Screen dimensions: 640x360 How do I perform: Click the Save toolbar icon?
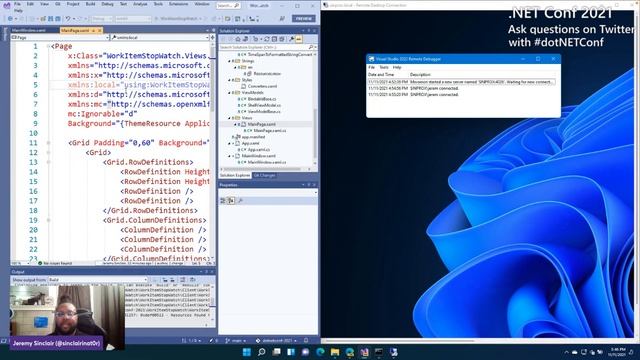tap(50, 19)
